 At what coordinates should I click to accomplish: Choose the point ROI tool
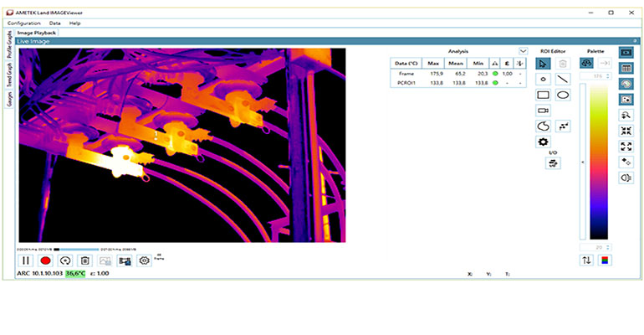pos(543,80)
